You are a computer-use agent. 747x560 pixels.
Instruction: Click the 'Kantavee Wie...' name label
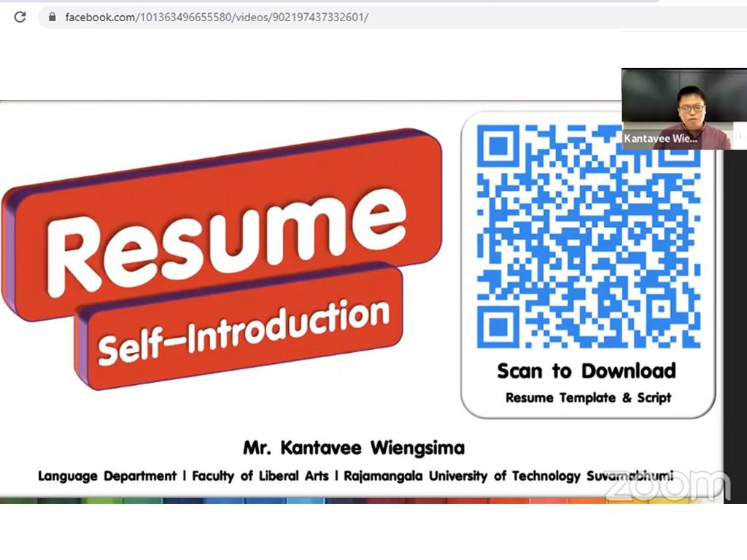click(661, 138)
